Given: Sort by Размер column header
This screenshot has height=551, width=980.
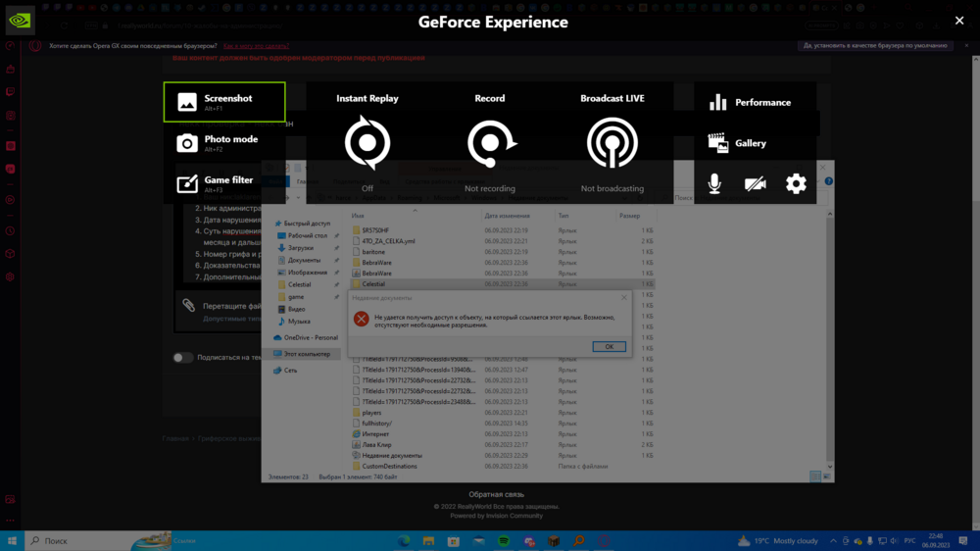Looking at the screenshot, I should point(629,216).
